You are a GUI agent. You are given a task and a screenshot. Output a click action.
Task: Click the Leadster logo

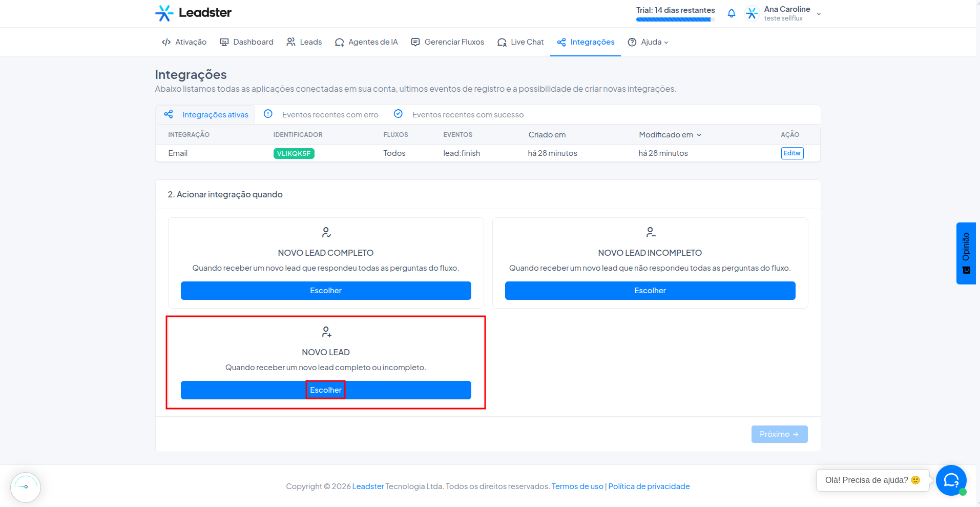(193, 13)
